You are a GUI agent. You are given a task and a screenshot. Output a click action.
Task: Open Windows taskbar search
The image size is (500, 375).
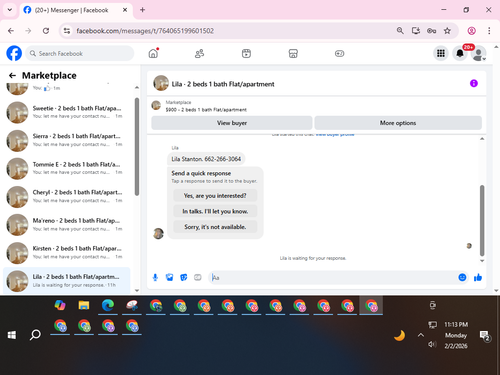pos(35,335)
